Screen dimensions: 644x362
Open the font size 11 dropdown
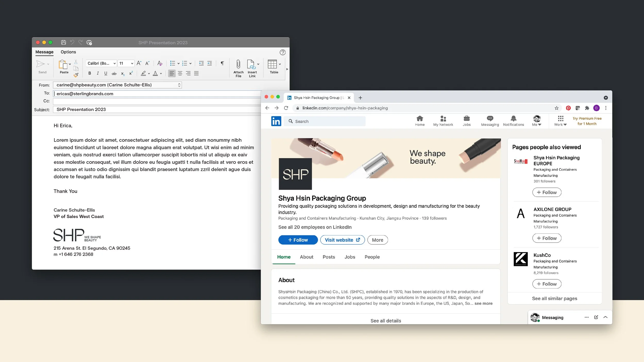126,63
